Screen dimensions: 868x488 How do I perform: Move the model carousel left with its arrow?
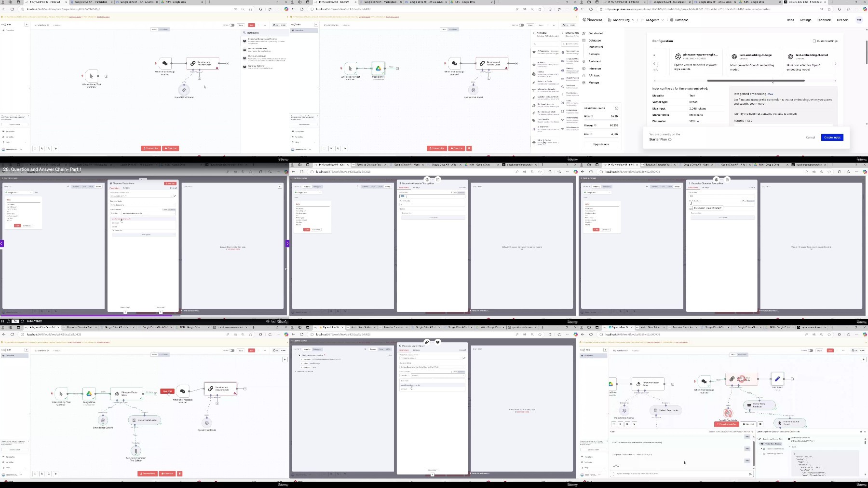[654, 63]
